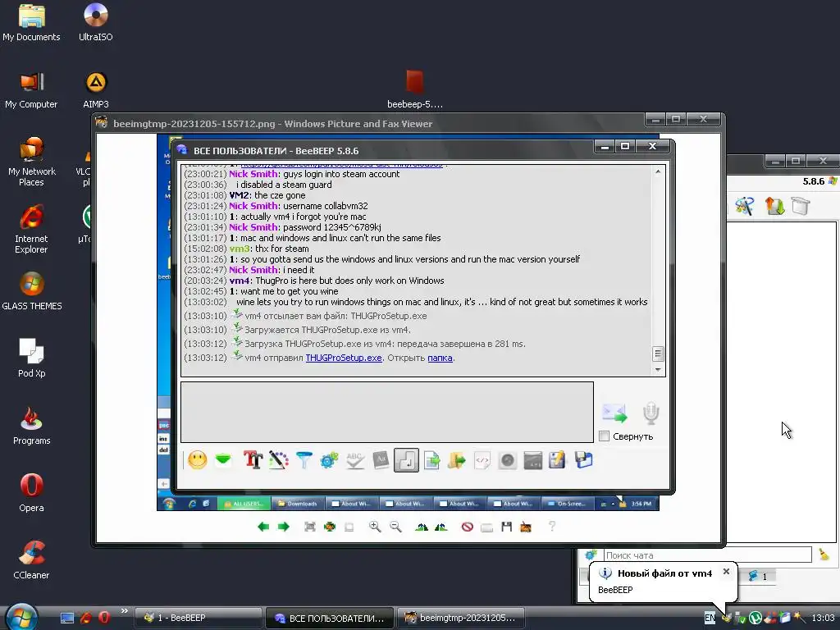Click the EN language indicator

(710, 618)
